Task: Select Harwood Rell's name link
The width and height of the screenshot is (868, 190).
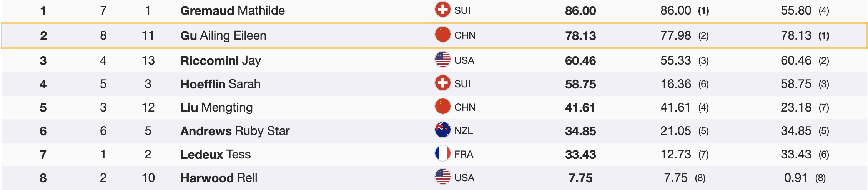Action: (x=219, y=178)
